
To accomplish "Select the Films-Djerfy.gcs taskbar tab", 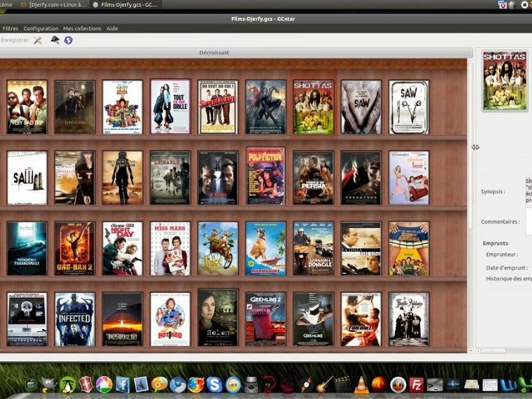I will point(126,5).
